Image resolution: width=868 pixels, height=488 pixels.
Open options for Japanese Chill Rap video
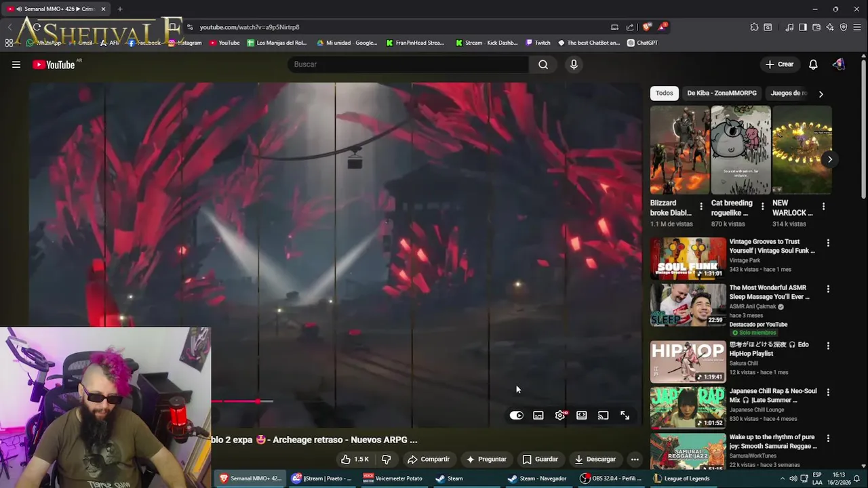coord(828,392)
